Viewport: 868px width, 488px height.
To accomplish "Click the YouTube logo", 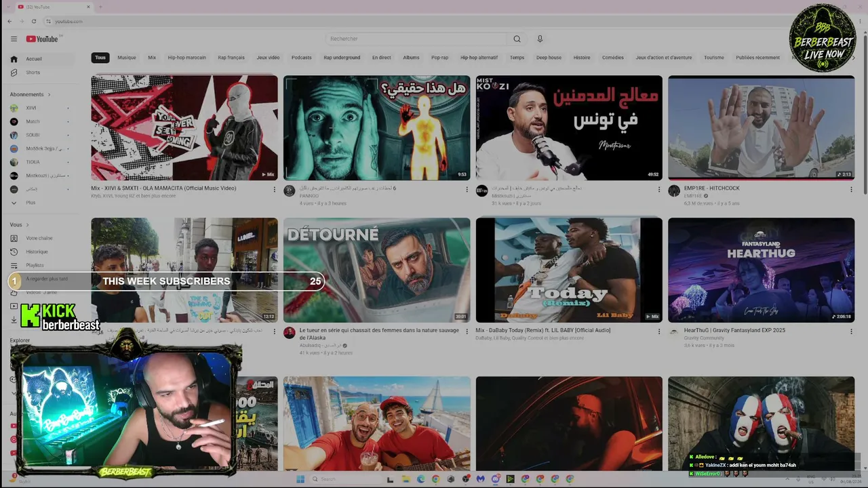I will 42,39.
